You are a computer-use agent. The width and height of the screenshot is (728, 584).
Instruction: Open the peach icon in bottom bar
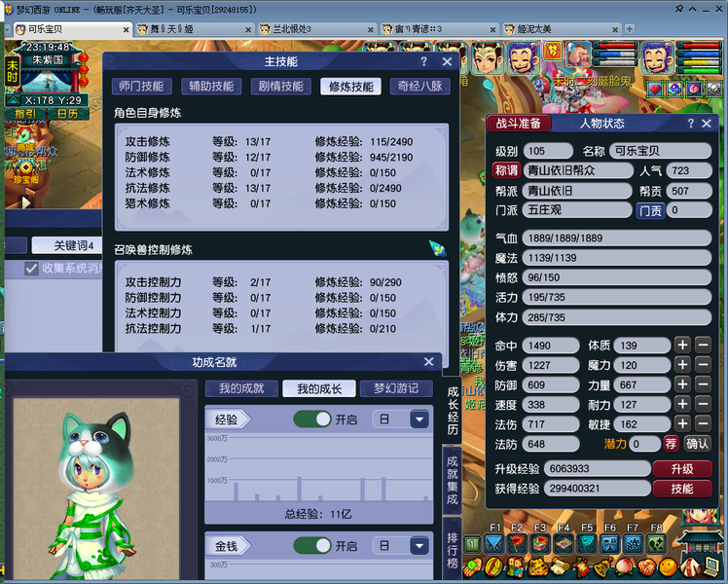[x=625, y=566]
